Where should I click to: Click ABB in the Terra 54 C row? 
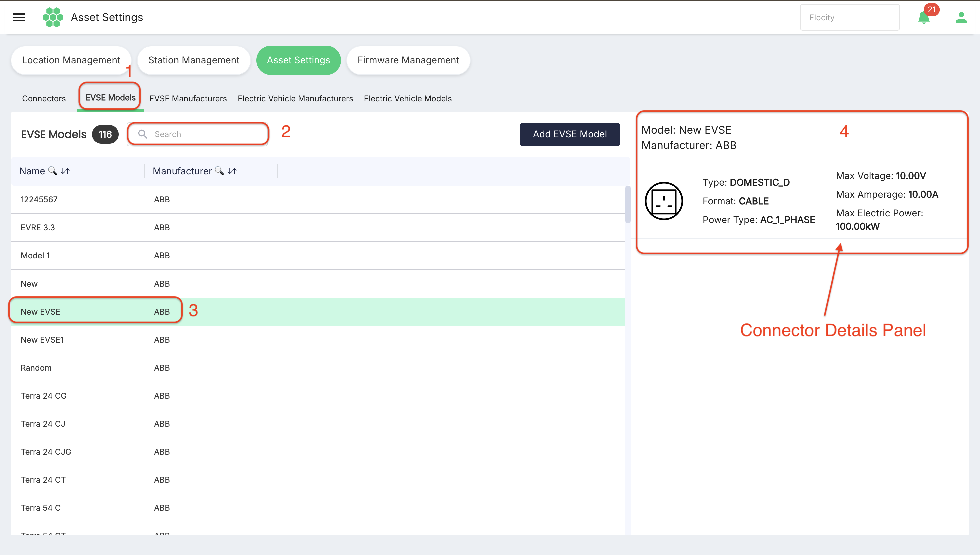pyautogui.click(x=162, y=508)
